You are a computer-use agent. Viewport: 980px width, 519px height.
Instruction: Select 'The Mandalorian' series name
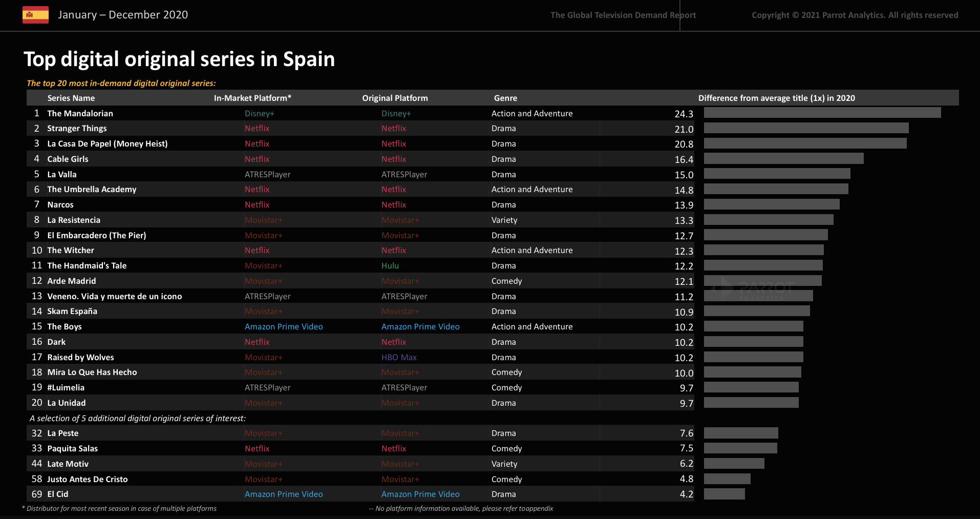tap(80, 113)
